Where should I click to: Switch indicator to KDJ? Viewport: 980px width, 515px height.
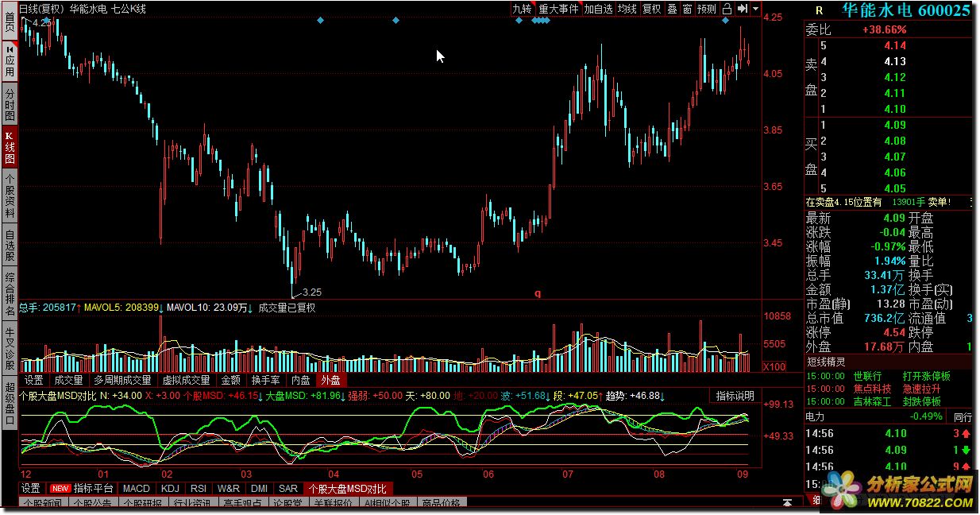(170, 488)
